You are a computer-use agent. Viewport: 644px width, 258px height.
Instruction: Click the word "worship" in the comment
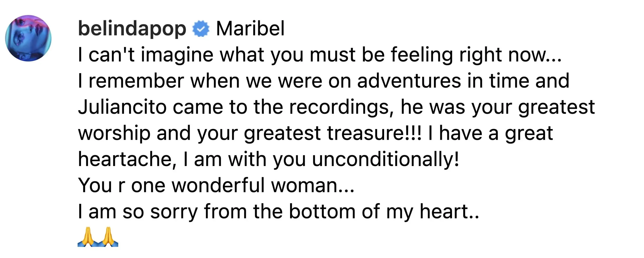pyautogui.click(x=114, y=133)
